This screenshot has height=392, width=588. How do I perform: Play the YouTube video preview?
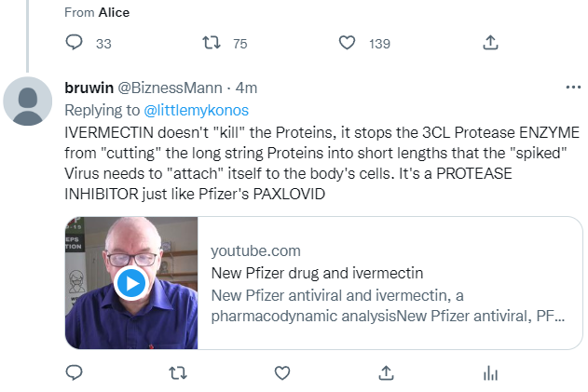pos(131,283)
